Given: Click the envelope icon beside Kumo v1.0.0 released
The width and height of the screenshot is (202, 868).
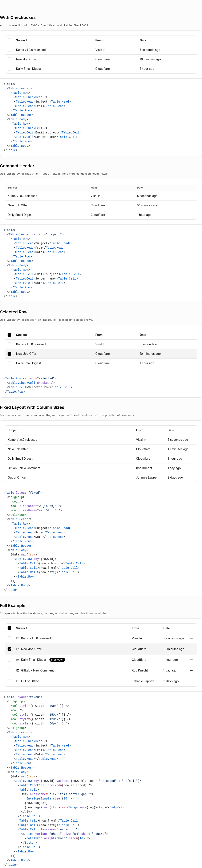Looking at the screenshot, I should pos(18,638).
